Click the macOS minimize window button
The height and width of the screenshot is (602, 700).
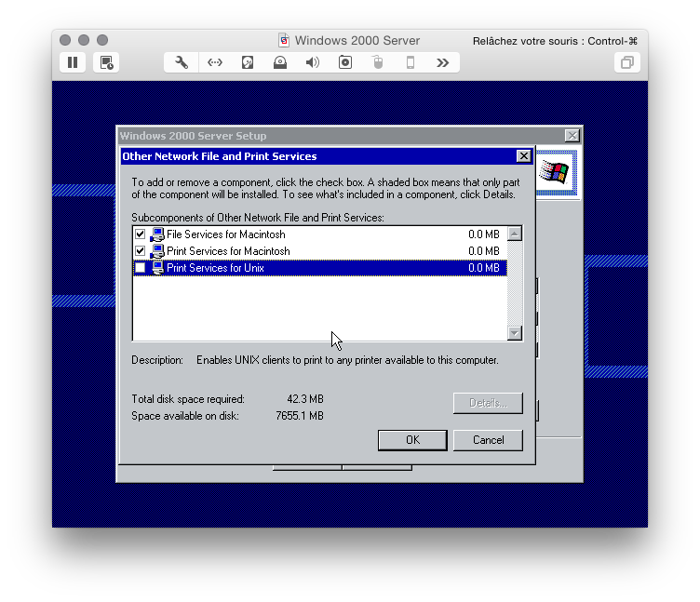84,40
